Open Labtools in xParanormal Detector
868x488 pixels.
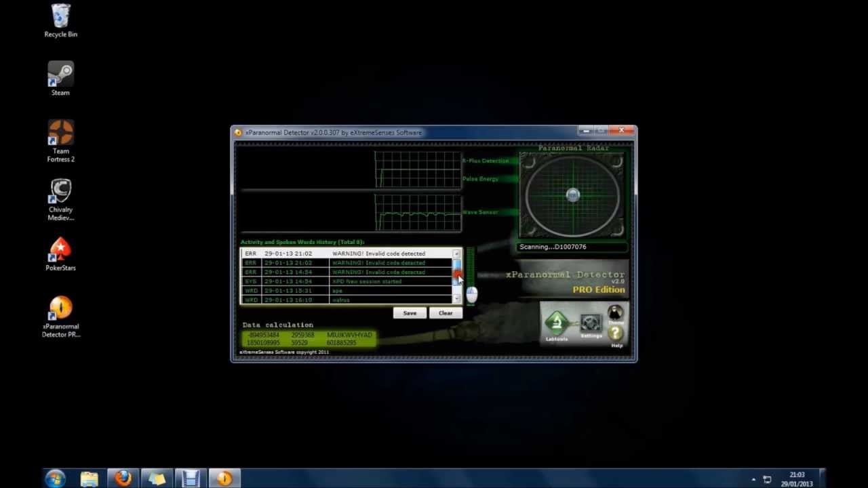(x=557, y=325)
